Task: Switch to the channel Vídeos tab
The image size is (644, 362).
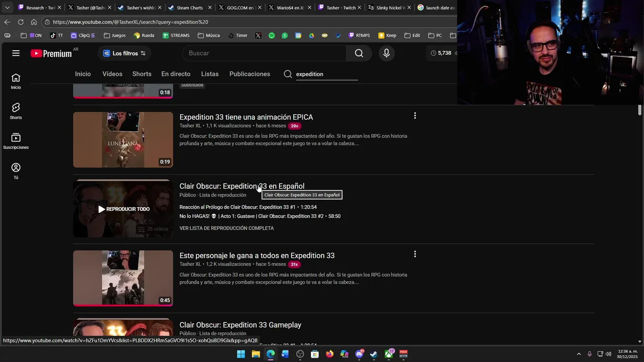Action: [x=112, y=74]
